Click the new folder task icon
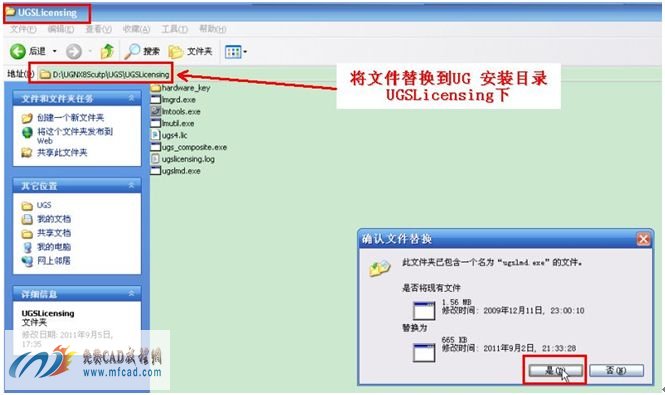The width and height of the screenshot is (665, 395). (27, 118)
